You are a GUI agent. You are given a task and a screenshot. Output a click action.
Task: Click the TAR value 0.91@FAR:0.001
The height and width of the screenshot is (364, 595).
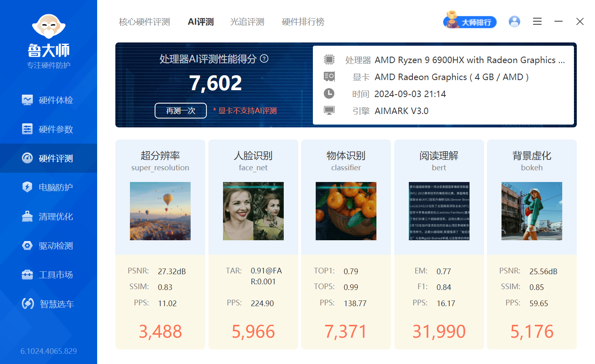tap(266, 276)
